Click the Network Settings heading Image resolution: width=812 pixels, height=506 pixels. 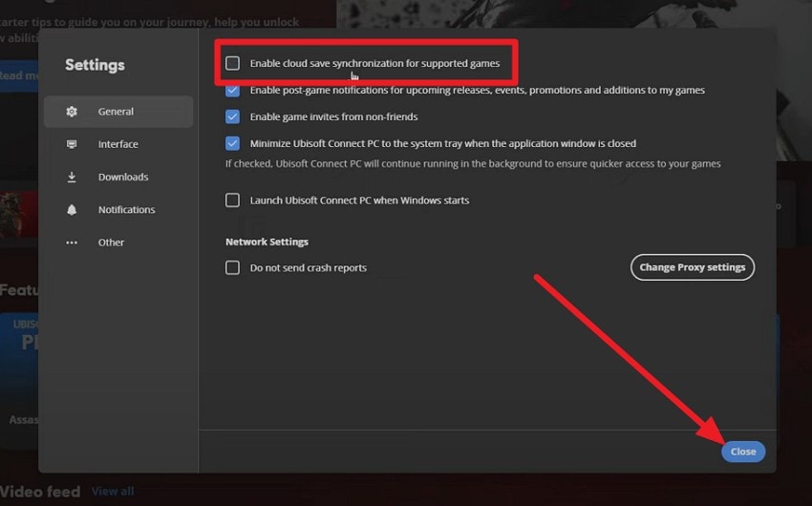tap(267, 242)
